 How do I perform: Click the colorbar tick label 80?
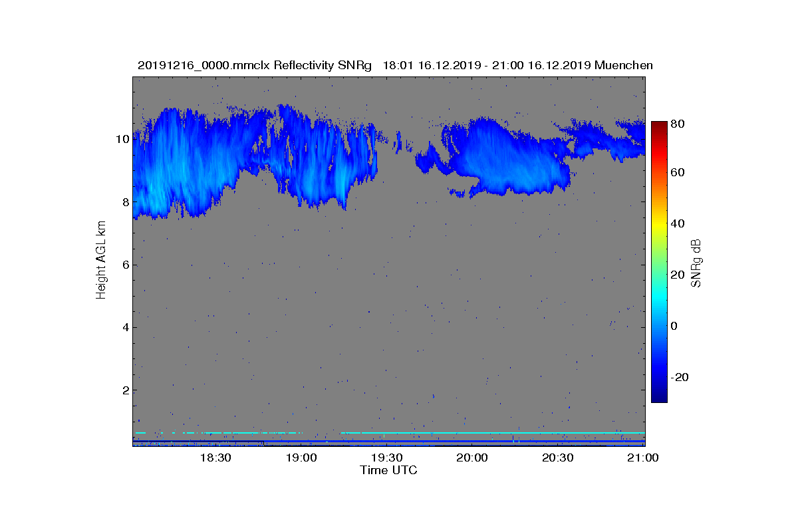click(x=678, y=123)
